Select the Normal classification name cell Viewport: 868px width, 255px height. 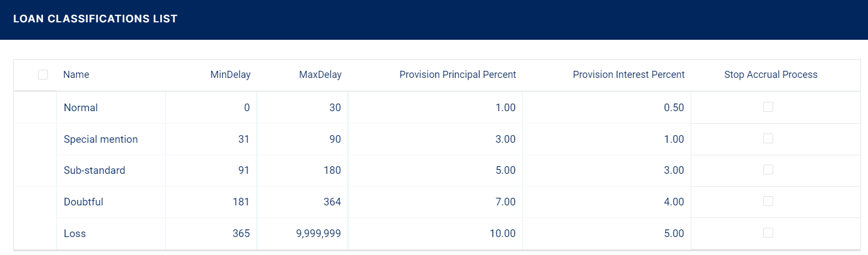(81, 108)
